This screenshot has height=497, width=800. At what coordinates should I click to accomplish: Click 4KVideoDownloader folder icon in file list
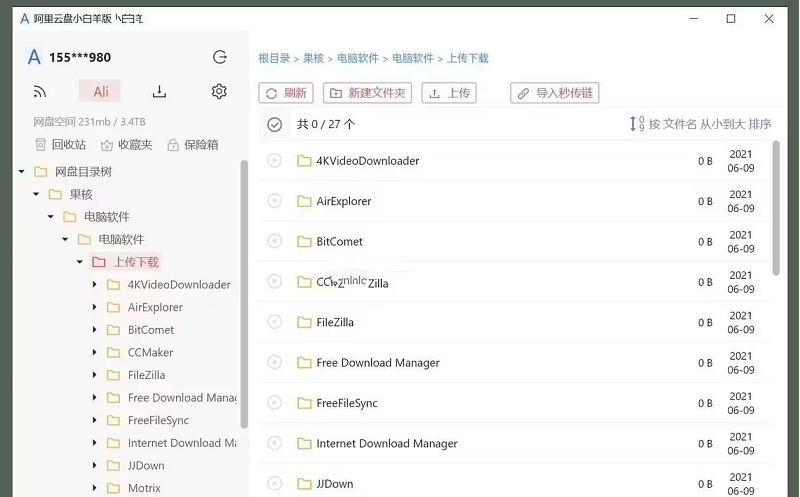[304, 161]
